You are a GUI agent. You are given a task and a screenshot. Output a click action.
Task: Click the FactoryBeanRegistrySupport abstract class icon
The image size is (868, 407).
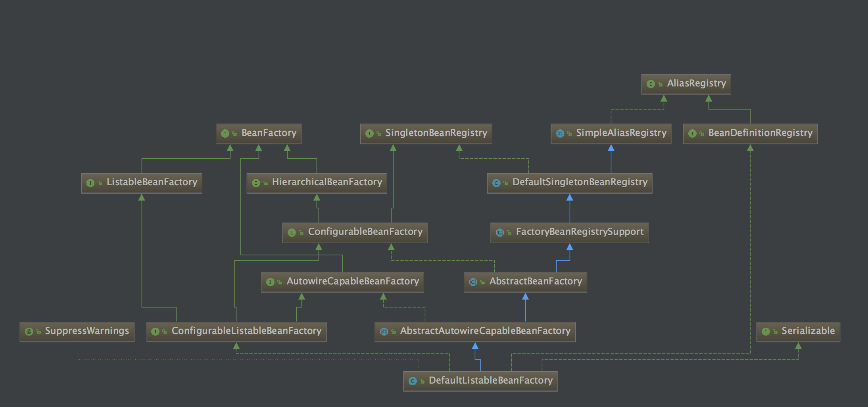click(x=500, y=233)
